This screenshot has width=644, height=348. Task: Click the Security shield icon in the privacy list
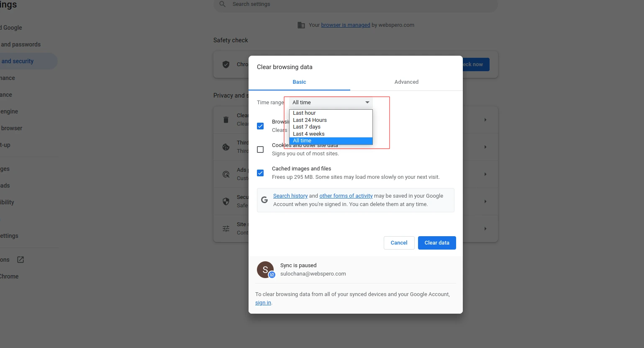(226, 201)
